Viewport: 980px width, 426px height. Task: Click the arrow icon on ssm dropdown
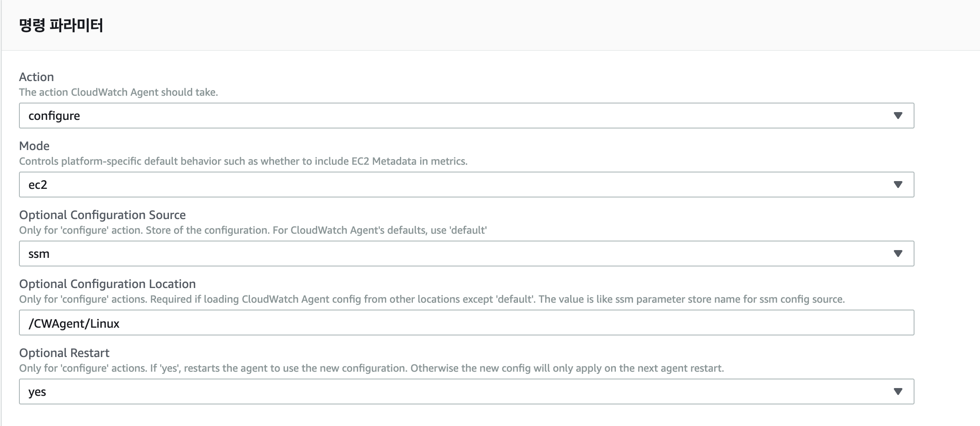[898, 254]
